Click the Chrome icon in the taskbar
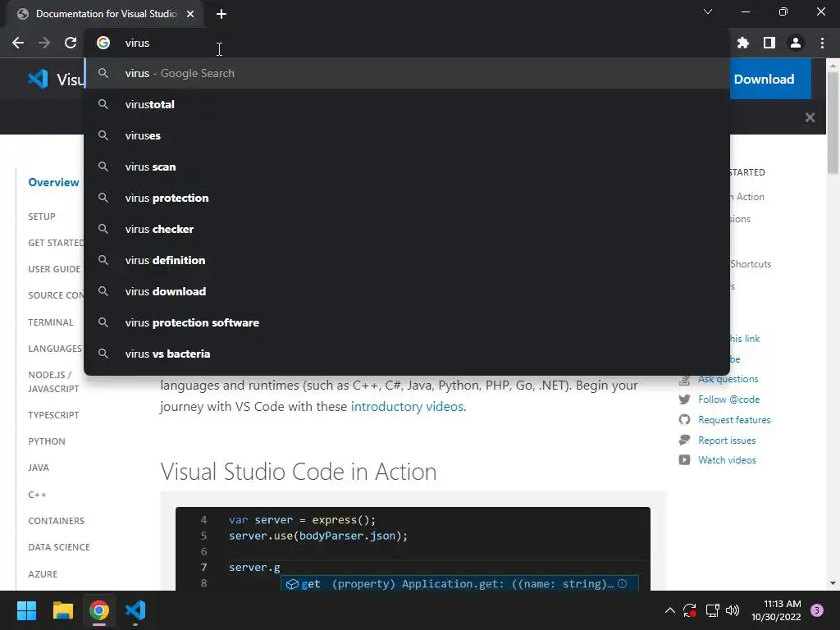 click(x=99, y=610)
